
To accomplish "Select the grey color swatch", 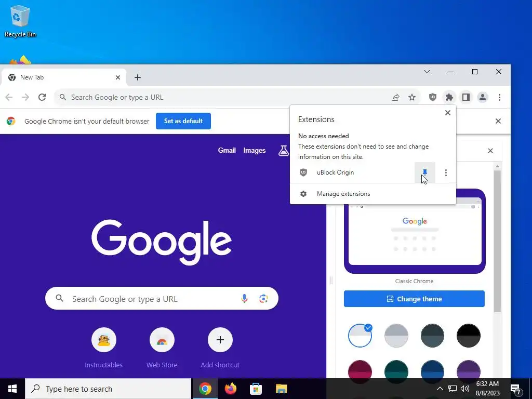I will (x=396, y=336).
